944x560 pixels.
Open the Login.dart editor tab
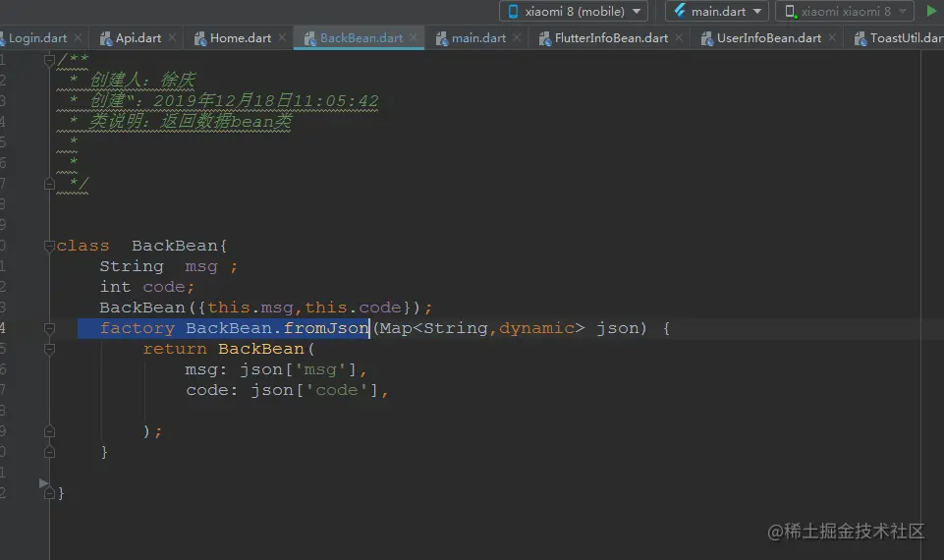[x=37, y=38]
